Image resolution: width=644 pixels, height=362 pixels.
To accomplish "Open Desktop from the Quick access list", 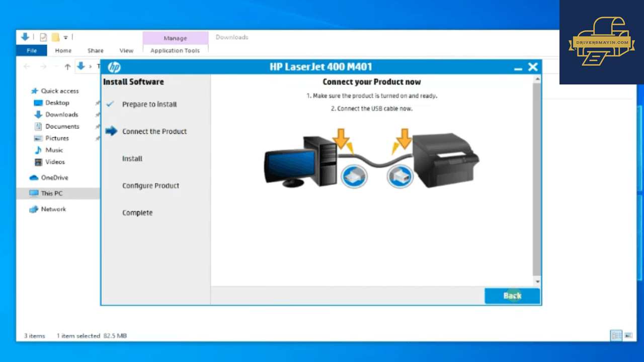I will 51,103.
